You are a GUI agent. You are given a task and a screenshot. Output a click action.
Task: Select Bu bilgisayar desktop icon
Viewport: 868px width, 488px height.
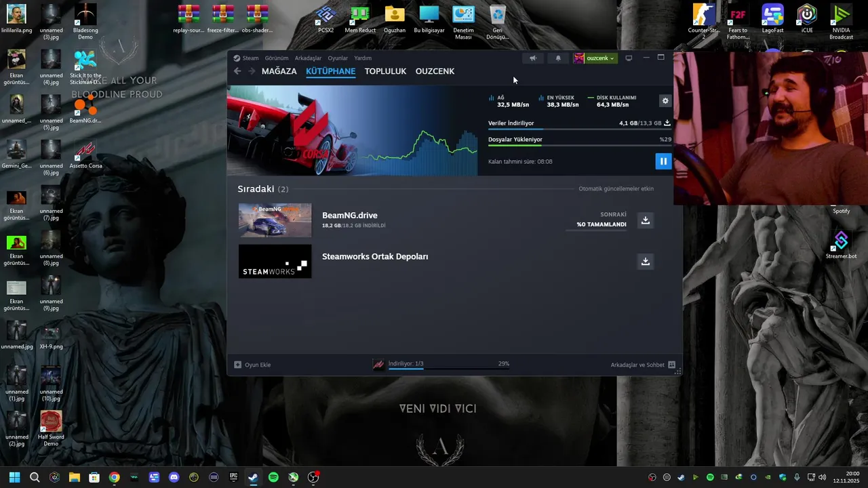coord(429,20)
